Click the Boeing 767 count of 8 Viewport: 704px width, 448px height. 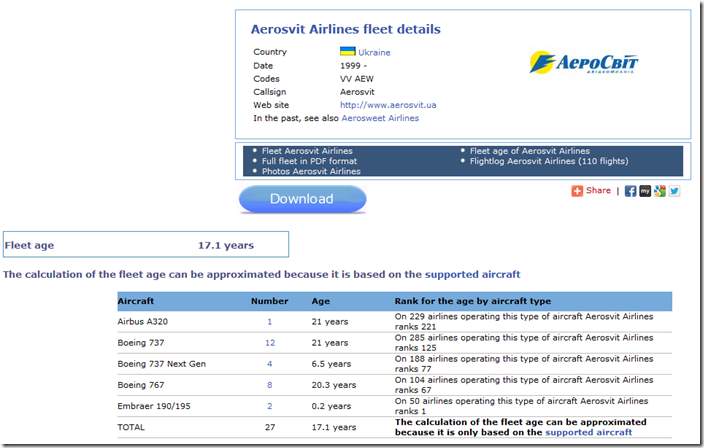pyautogui.click(x=270, y=385)
